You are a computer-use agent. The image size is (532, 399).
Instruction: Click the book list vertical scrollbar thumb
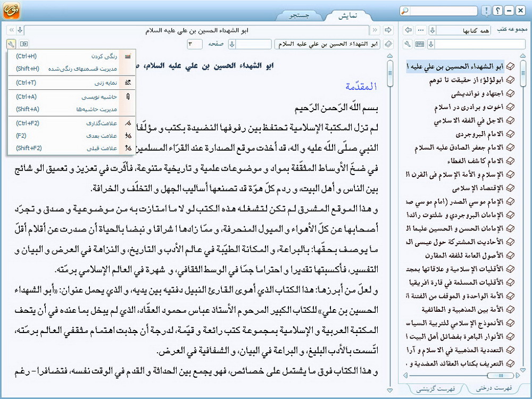point(523,73)
